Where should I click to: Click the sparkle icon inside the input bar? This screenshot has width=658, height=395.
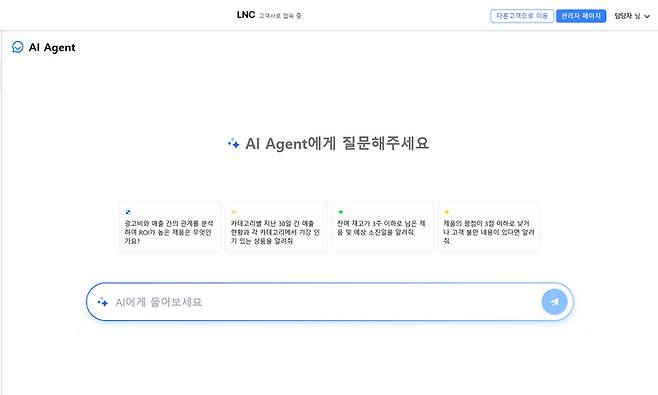102,302
